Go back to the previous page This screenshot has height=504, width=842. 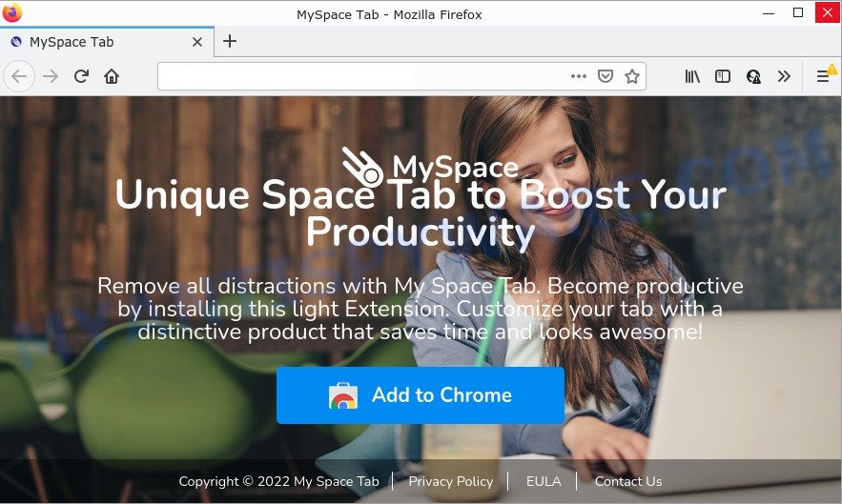19,77
